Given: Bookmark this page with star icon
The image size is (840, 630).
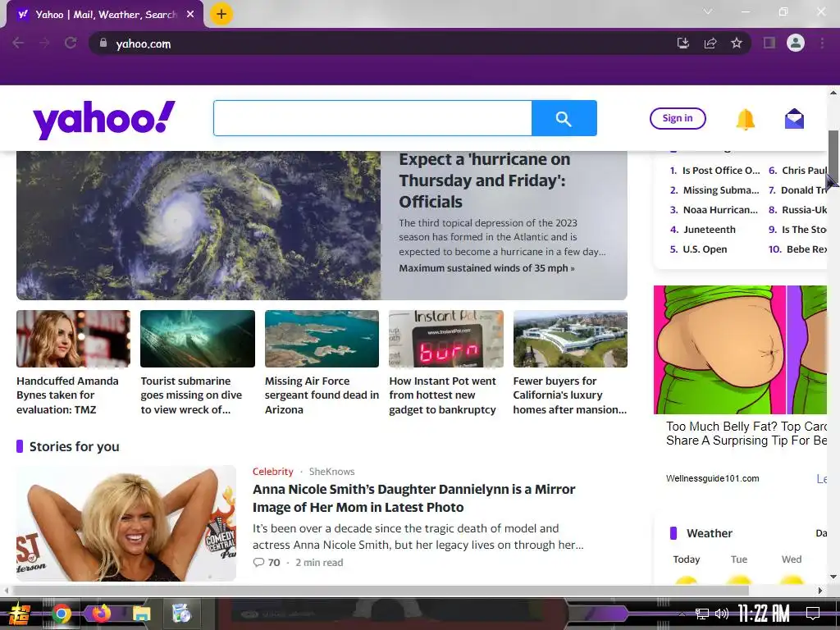Looking at the screenshot, I should [737, 43].
